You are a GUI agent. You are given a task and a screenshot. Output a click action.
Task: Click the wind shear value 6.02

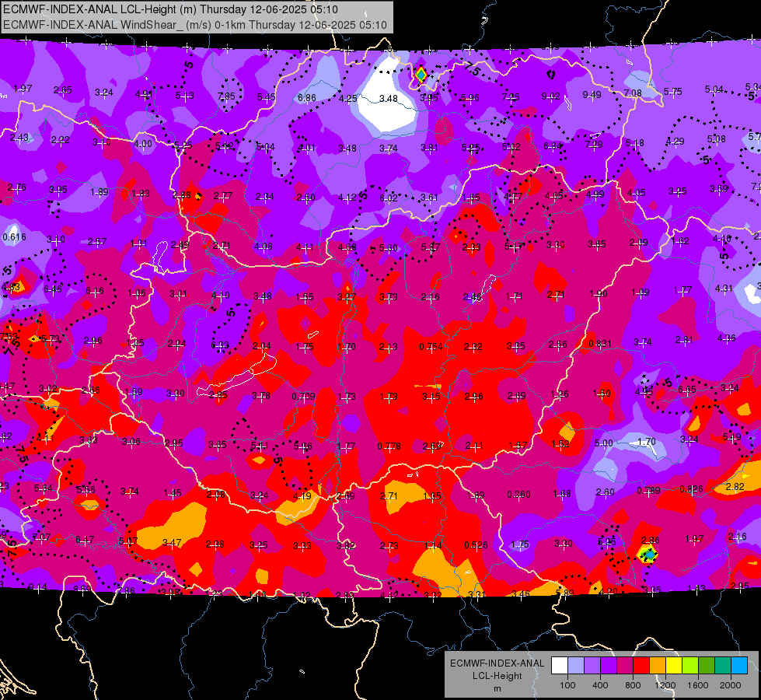click(x=388, y=198)
